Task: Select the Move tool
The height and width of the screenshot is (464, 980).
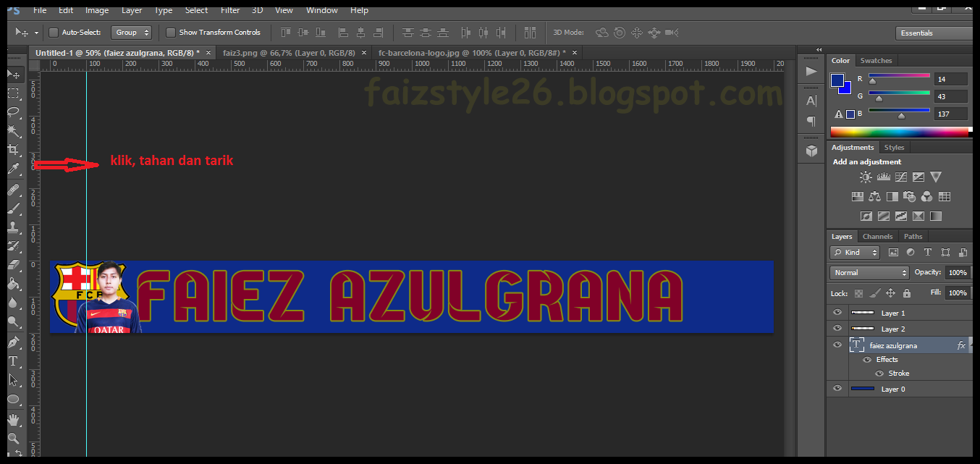Action: point(14,75)
